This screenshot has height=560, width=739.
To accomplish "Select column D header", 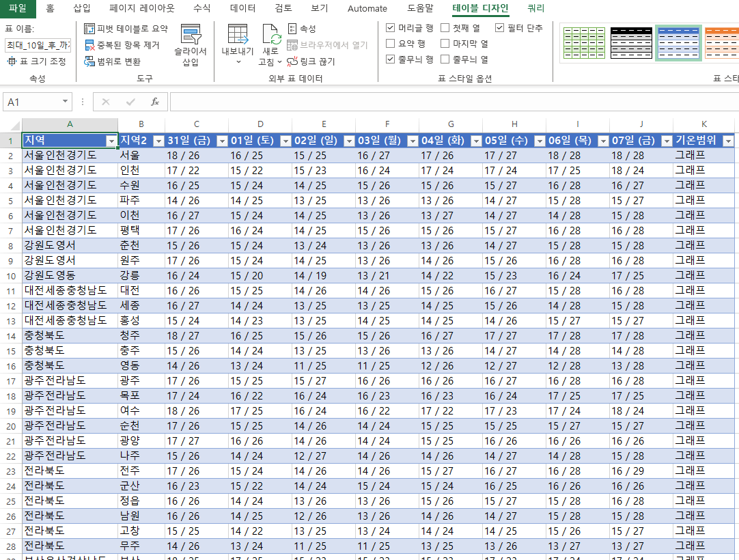I will click(x=260, y=124).
